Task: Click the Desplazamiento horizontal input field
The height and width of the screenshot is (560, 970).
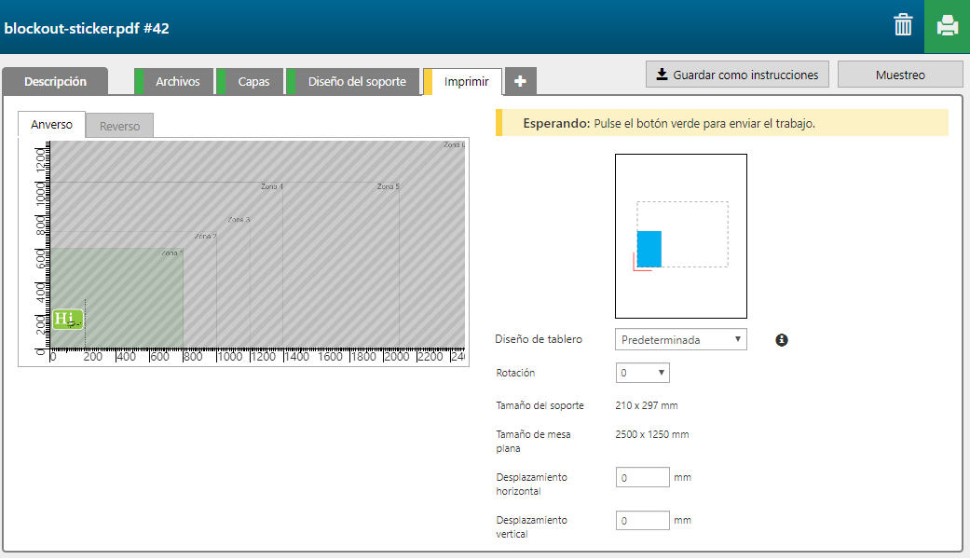Action: [642, 477]
